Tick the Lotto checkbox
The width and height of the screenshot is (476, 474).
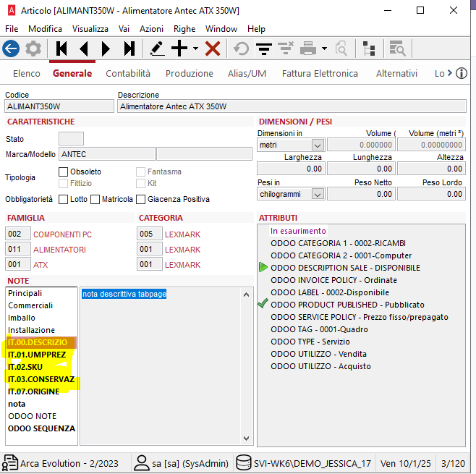click(x=64, y=199)
